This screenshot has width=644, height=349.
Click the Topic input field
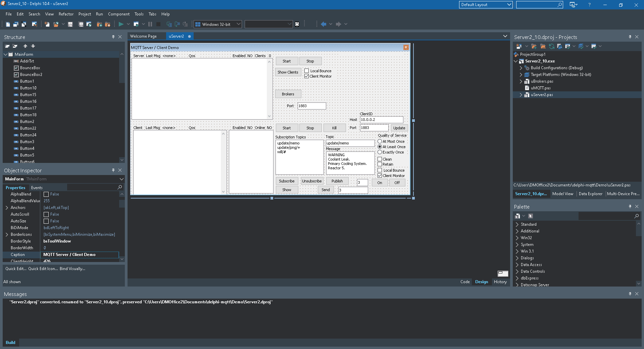pos(350,143)
